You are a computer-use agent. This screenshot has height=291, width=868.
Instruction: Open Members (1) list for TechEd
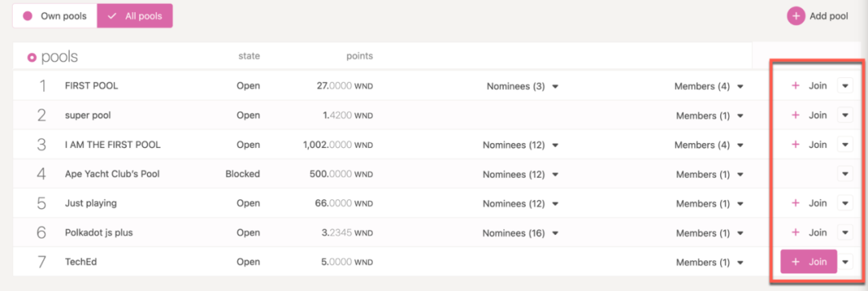pyautogui.click(x=710, y=262)
